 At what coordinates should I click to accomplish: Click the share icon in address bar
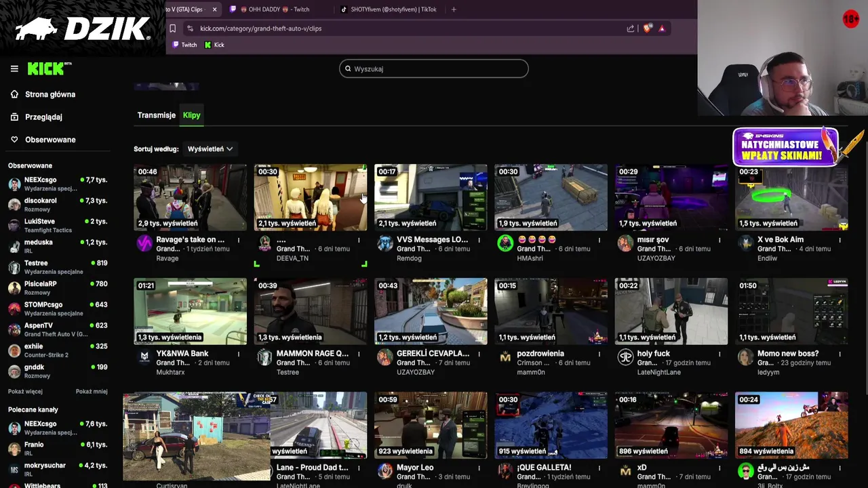[630, 28]
